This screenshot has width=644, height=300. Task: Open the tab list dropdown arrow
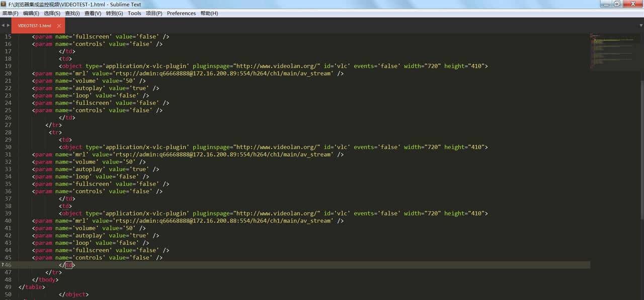point(640,25)
